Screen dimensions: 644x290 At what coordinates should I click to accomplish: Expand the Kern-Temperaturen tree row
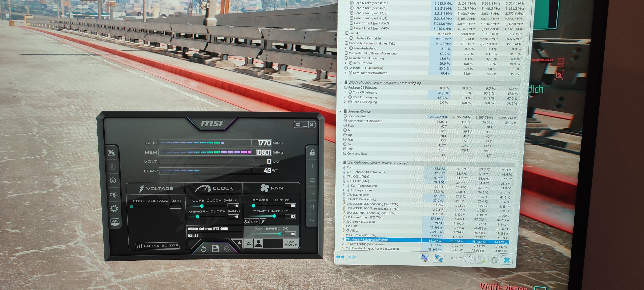[344, 186]
